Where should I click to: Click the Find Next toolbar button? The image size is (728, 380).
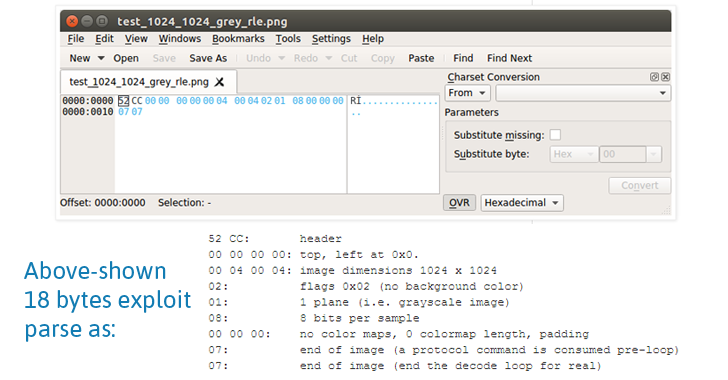[x=509, y=58]
